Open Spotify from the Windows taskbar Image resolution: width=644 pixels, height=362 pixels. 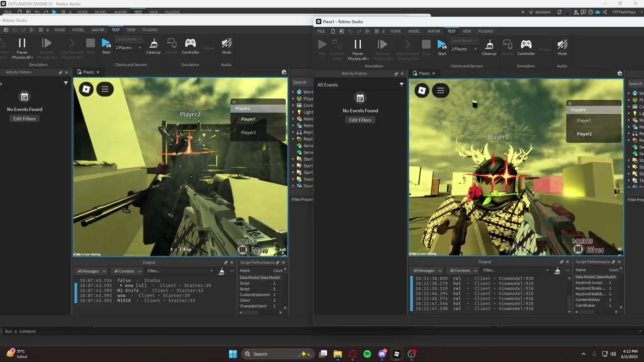click(367, 354)
